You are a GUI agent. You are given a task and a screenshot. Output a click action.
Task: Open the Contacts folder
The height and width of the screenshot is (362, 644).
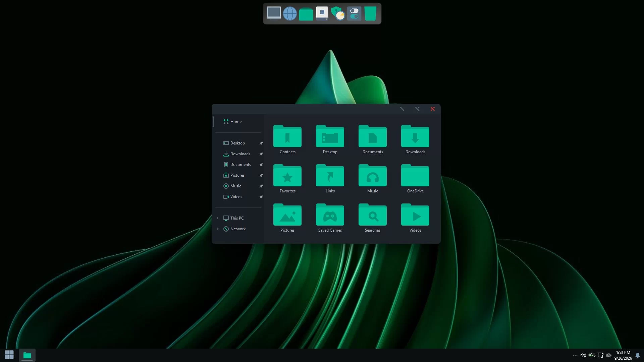point(287,140)
